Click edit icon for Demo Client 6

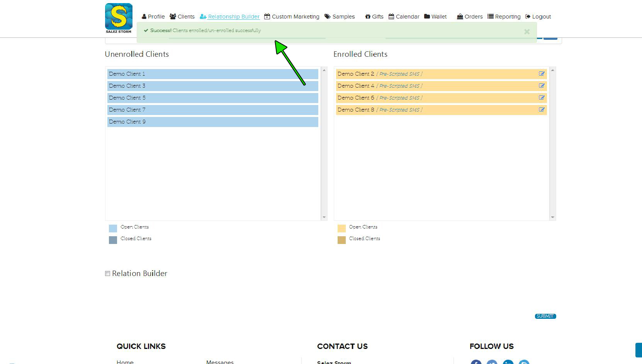tap(542, 98)
